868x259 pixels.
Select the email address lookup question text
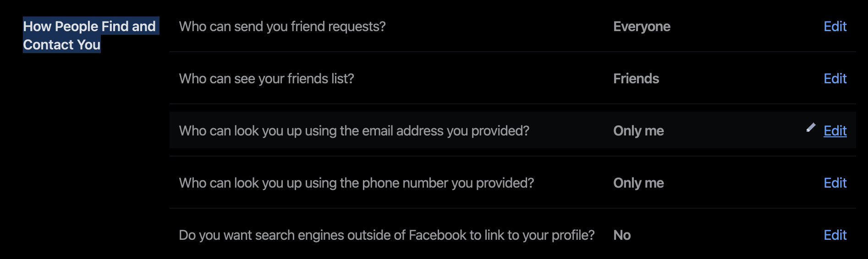[354, 131]
